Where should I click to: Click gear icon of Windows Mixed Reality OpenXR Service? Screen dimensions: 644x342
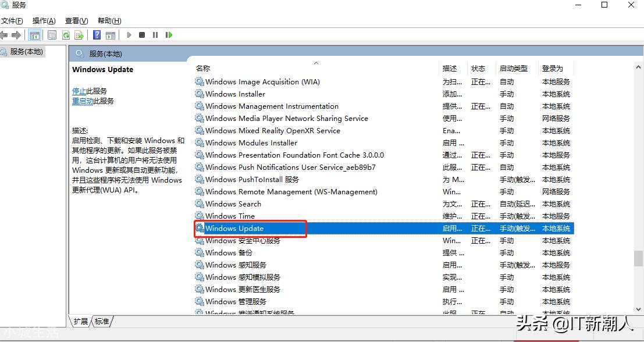[200, 130]
